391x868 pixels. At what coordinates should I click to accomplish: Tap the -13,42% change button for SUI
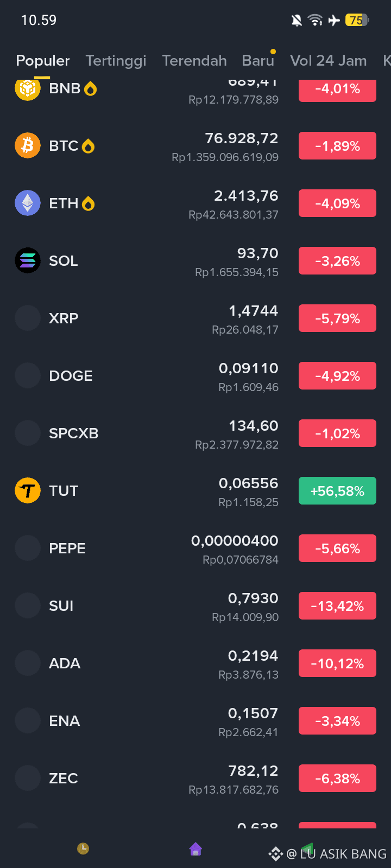pos(337,606)
